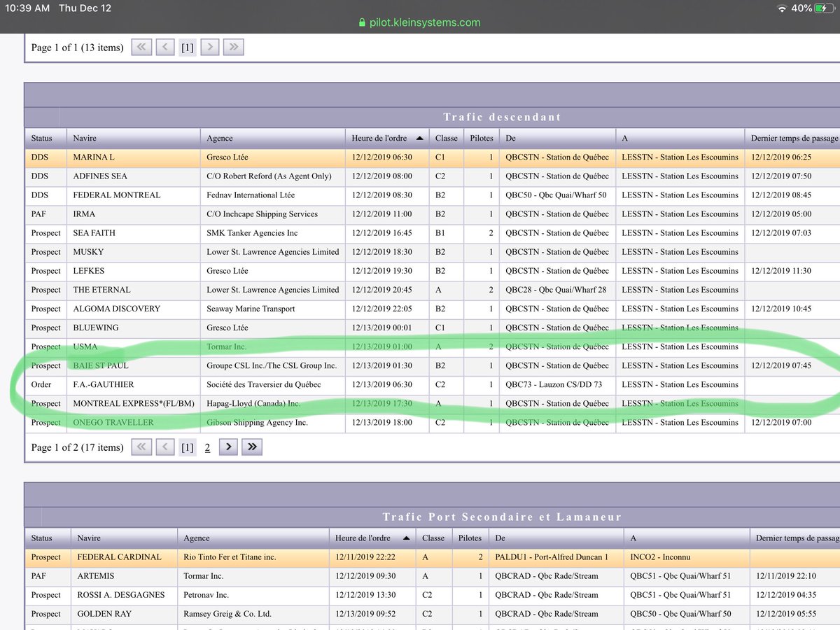This screenshot has width=840, height=630.
Task: Advance to next page in 17 items pager
Action: (229, 447)
